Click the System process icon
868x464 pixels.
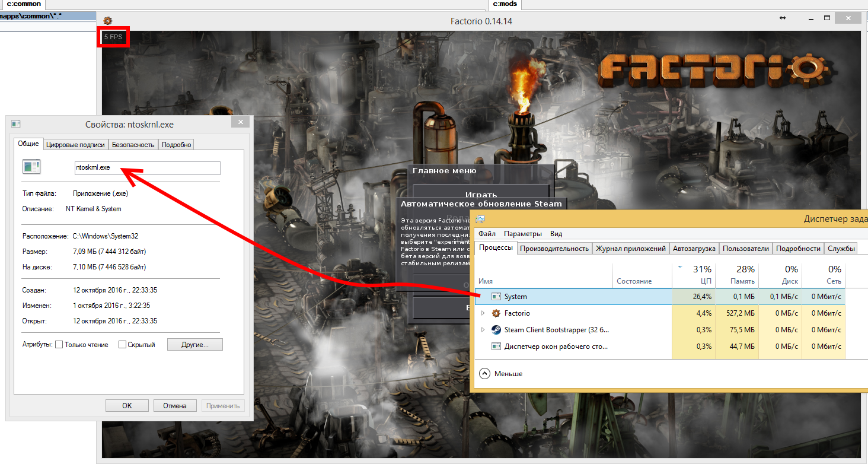pyautogui.click(x=496, y=297)
